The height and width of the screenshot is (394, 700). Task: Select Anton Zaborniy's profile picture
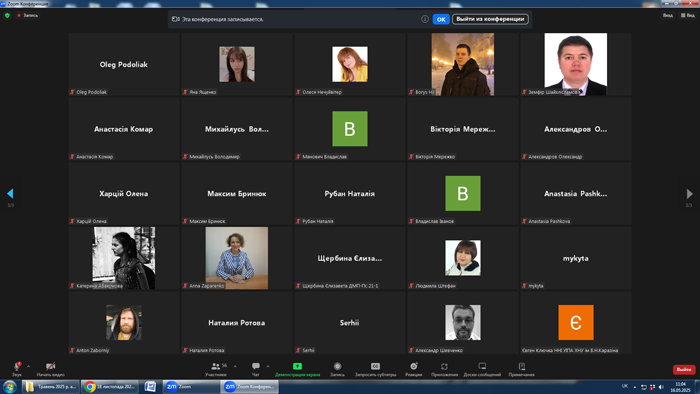124,322
